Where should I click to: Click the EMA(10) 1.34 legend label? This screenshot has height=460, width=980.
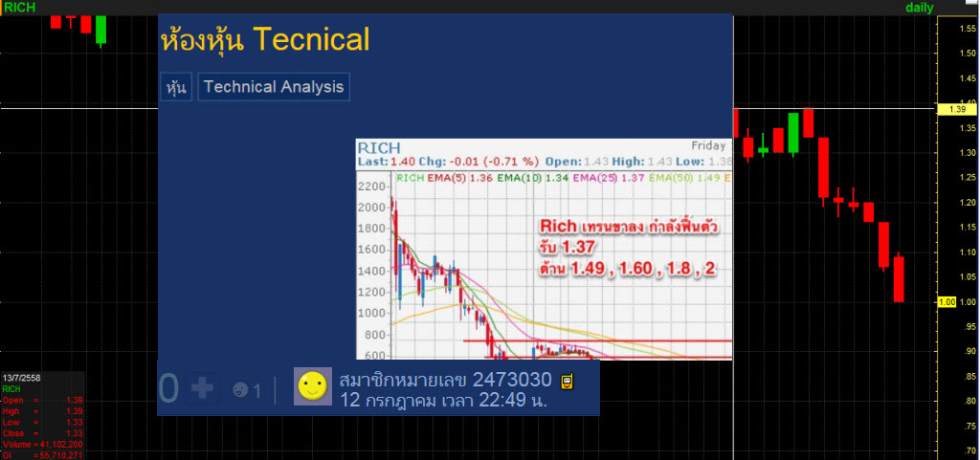click(x=531, y=178)
